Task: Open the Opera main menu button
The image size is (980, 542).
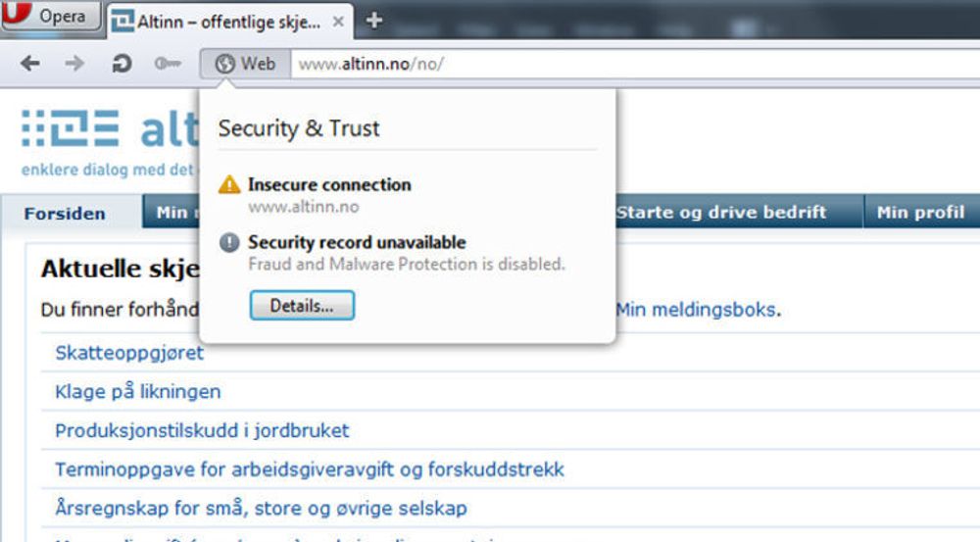Action: [x=50, y=15]
